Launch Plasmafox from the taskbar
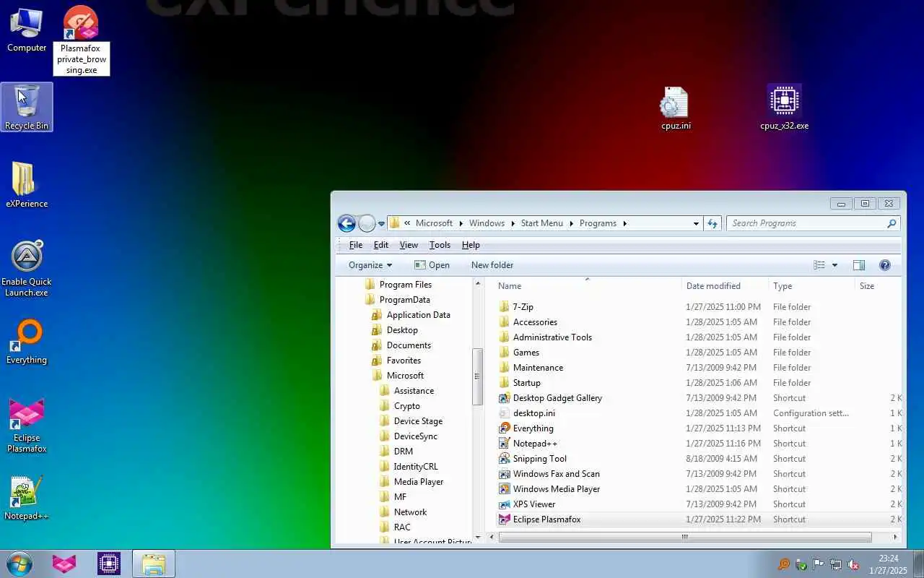Viewport: 924px width, 578px height. click(x=64, y=564)
